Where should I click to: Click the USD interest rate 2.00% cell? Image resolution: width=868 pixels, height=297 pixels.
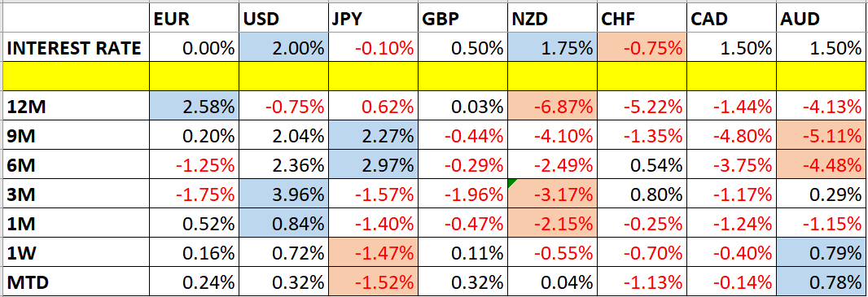click(283, 47)
